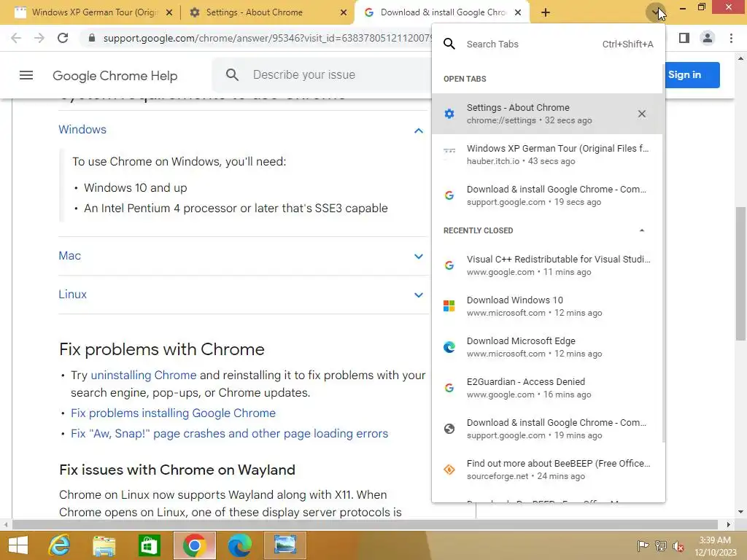Click the Search Tabs magnifier icon
This screenshot has width=747, height=560.
coord(449,44)
